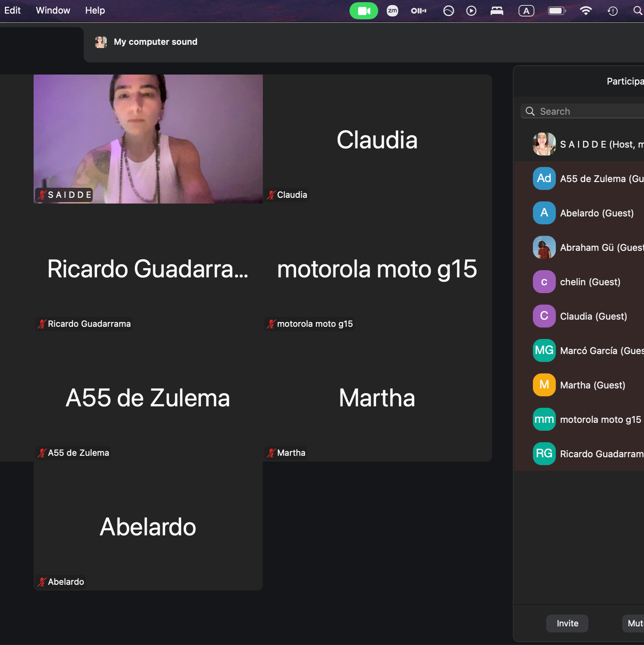The height and width of the screenshot is (645, 644).
Task: Click the participants Search field
Action: tap(582, 111)
